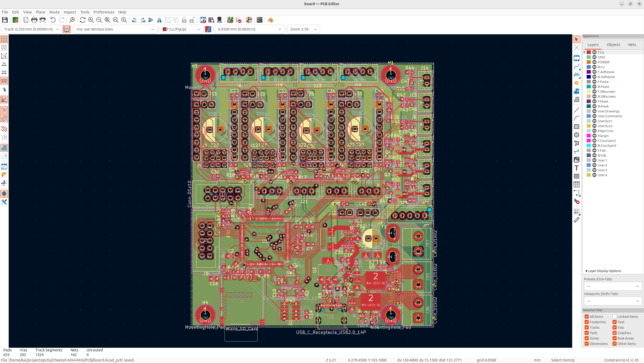
Task: Expand Layer Display Options
Action: [x=604, y=271]
